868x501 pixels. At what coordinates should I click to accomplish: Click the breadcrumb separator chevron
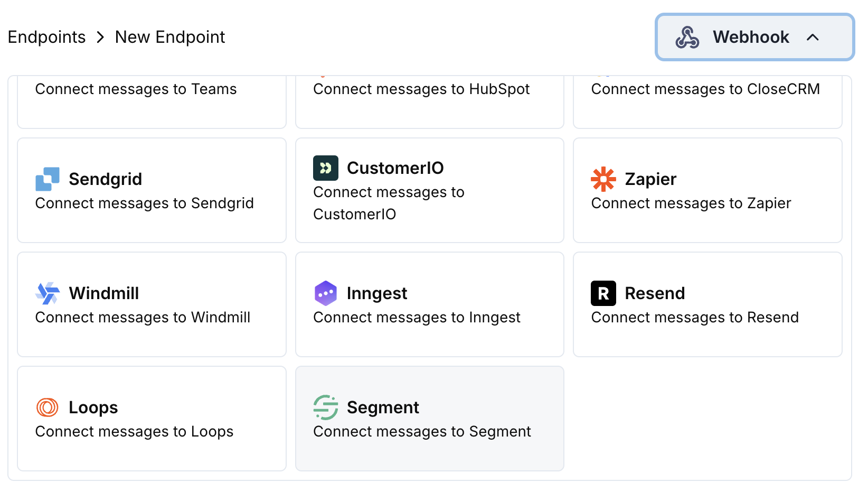coord(100,38)
